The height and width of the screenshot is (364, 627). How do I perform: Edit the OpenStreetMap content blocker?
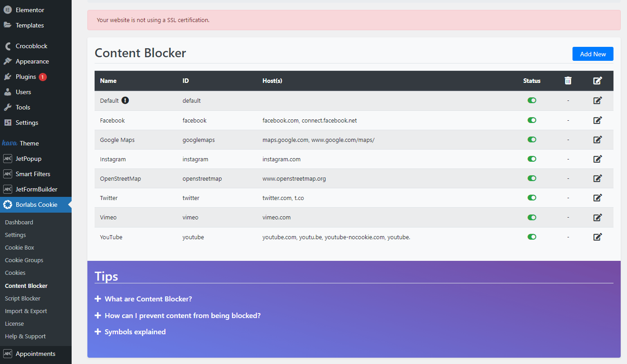(x=598, y=178)
